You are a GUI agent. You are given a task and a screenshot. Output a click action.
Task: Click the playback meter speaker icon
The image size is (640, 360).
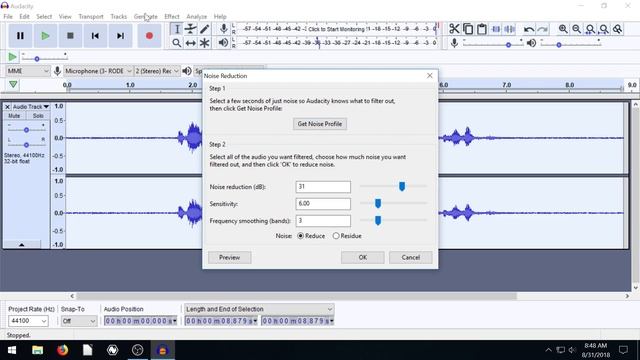[x=223, y=42]
